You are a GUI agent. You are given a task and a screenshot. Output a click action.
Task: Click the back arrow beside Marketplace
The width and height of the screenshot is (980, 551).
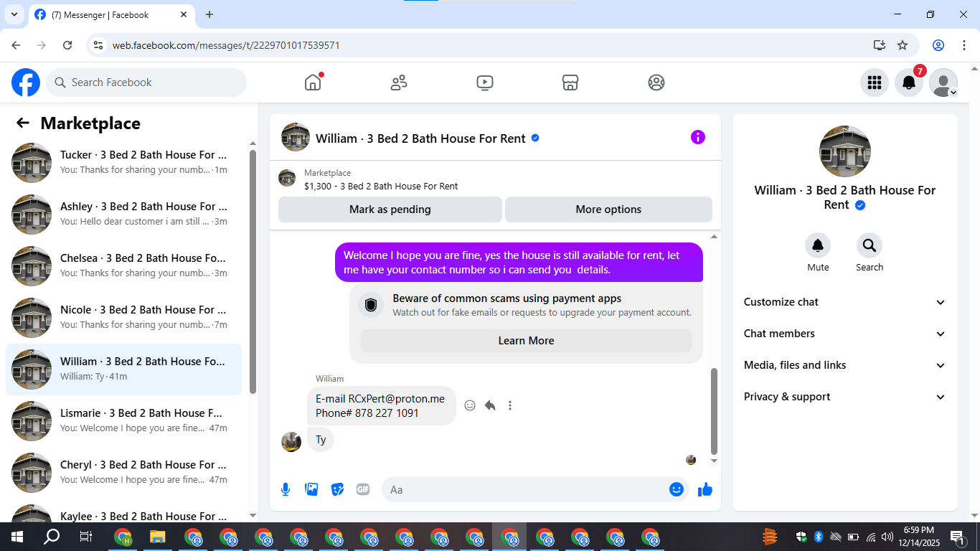(x=23, y=123)
